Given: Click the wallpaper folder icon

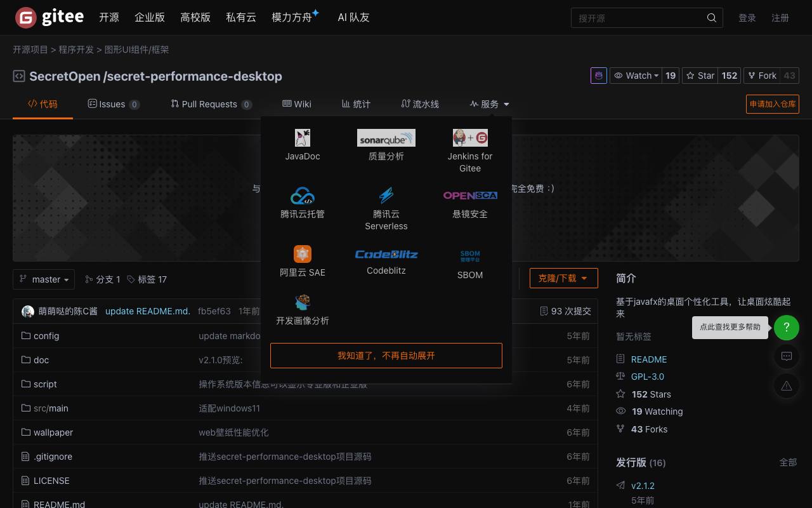Looking at the screenshot, I should [x=26, y=432].
